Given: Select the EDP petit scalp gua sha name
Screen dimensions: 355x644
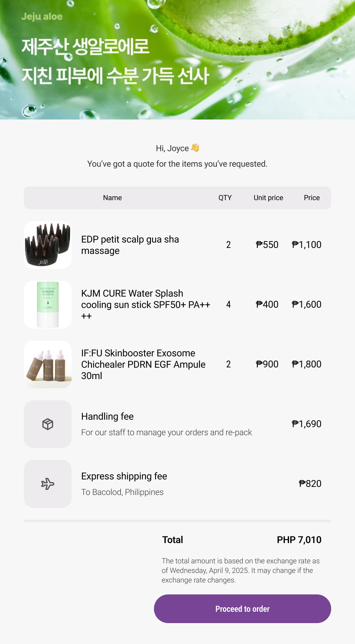Looking at the screenshot, I should tap(130, 245).
